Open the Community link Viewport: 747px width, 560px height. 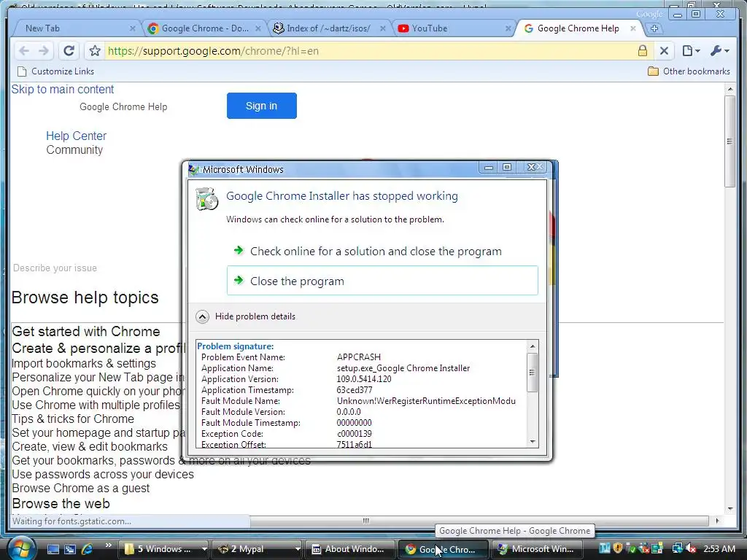pos(74,150)
